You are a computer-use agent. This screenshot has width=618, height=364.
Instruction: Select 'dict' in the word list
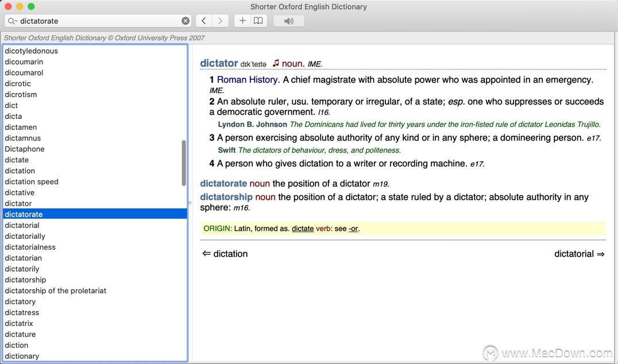(95, 106)
